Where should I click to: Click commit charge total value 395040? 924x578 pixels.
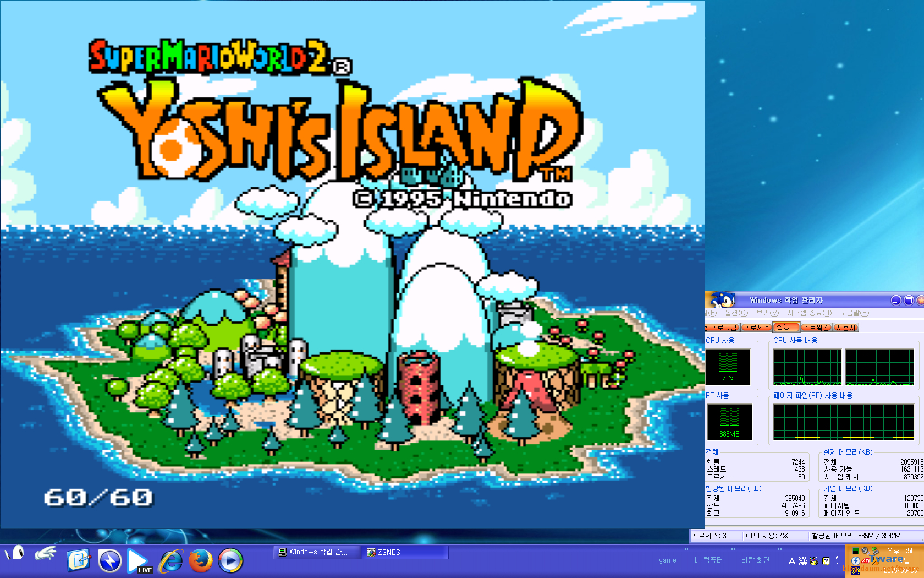coord(795,499)
